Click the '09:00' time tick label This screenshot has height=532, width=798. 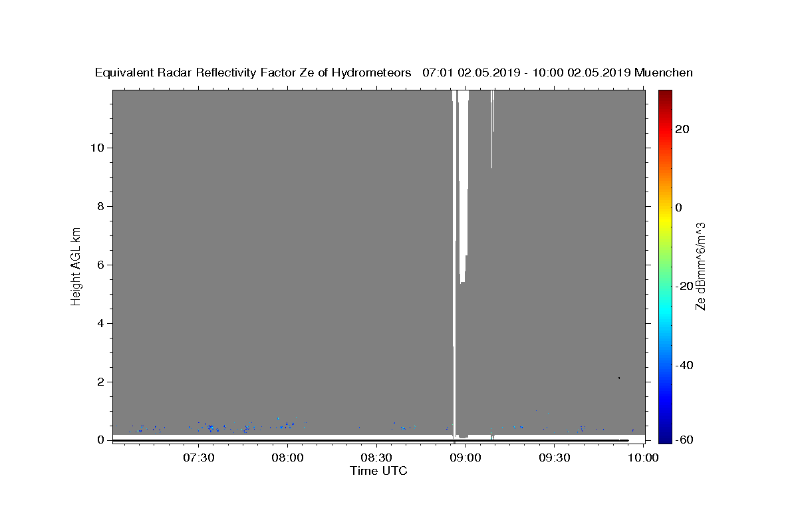(x=465, y=458)
